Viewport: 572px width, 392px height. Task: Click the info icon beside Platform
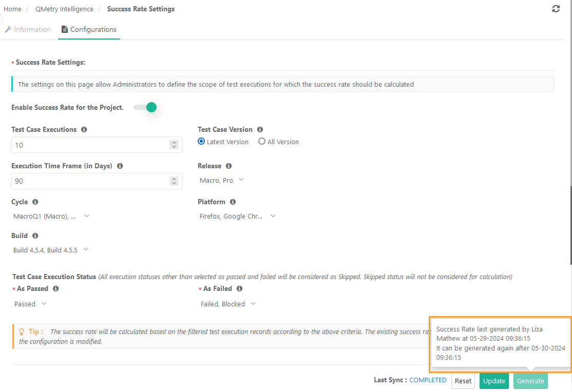pos(233,202)
